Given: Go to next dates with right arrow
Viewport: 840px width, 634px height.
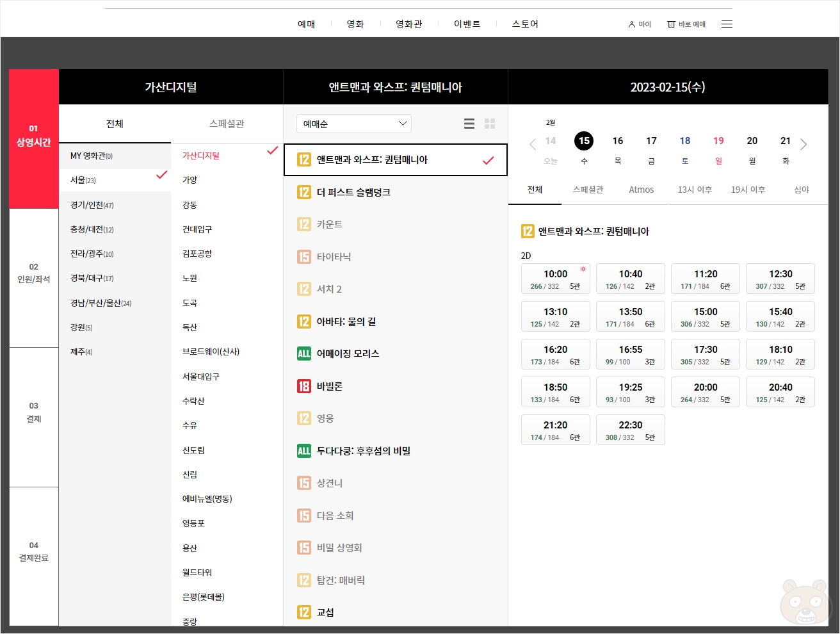Looking at the screenshot, I should coord(804,144).
